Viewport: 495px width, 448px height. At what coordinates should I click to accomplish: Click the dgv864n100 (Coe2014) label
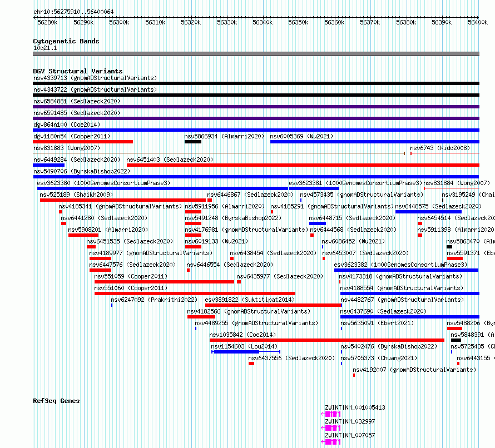point(67,125)
